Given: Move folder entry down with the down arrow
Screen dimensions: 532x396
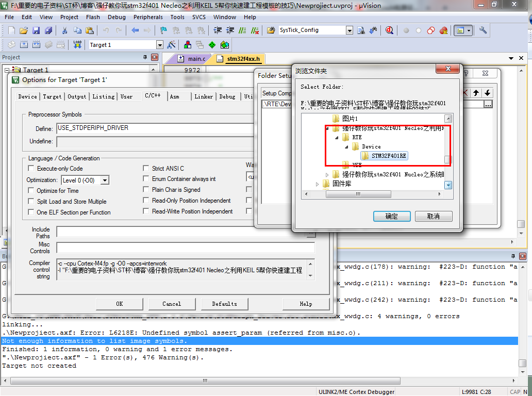Looking at the screenshot, I should 488,93.
